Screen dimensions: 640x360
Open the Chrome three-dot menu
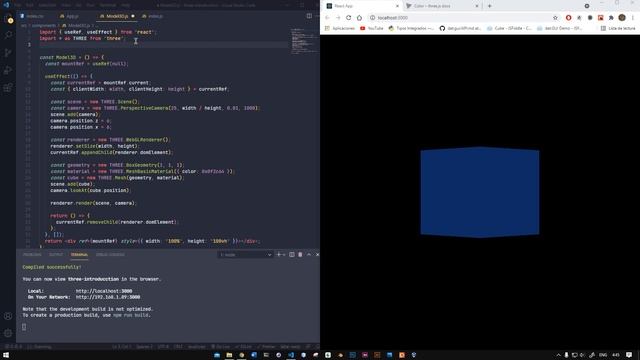[x=633, y=18]
